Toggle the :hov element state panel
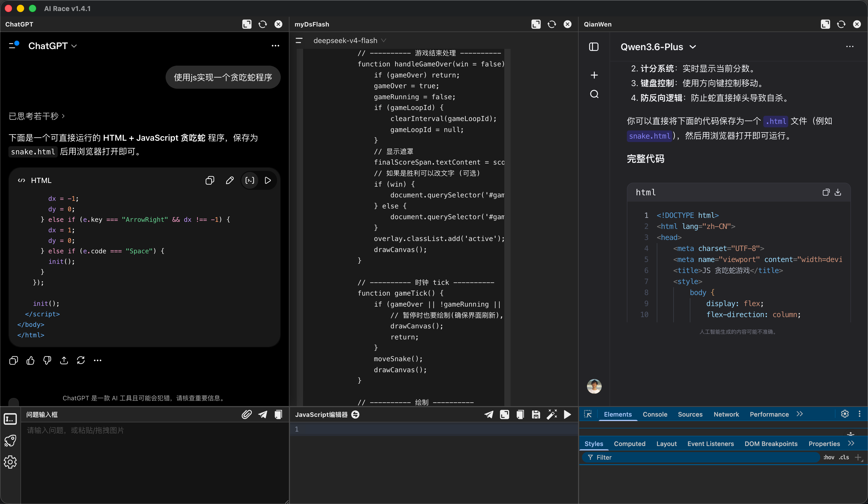Viewport: 868px width, 504px height. point(829,458)
